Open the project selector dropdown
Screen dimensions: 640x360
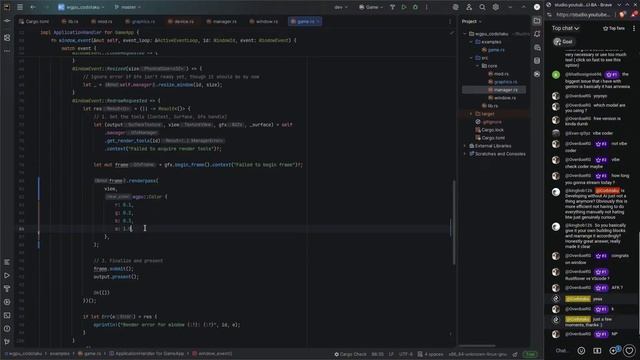(81, 7)
